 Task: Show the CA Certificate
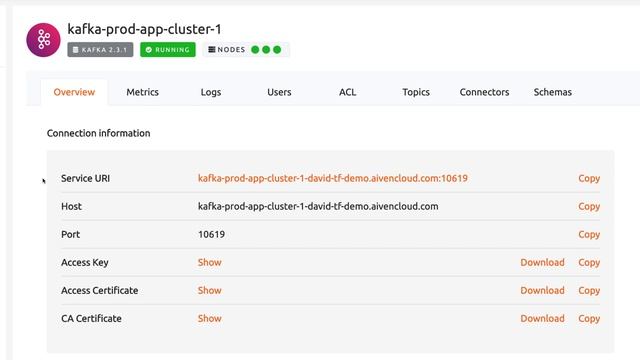[x=210, y=318]
